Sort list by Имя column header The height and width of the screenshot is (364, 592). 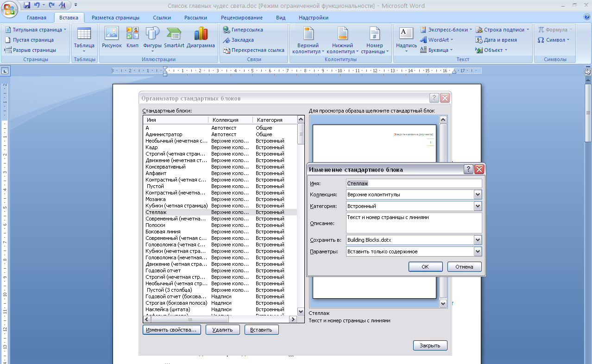[x=176, y=120]
